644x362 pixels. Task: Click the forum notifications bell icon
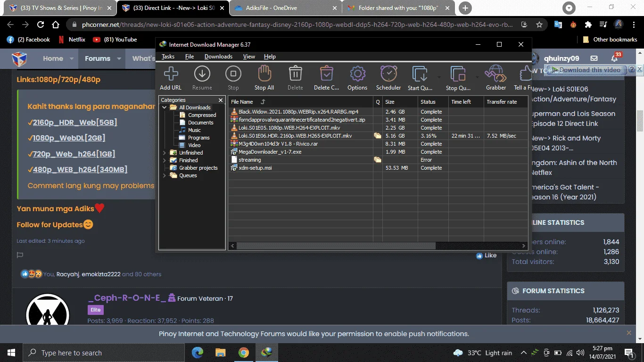tap(614, 58)
